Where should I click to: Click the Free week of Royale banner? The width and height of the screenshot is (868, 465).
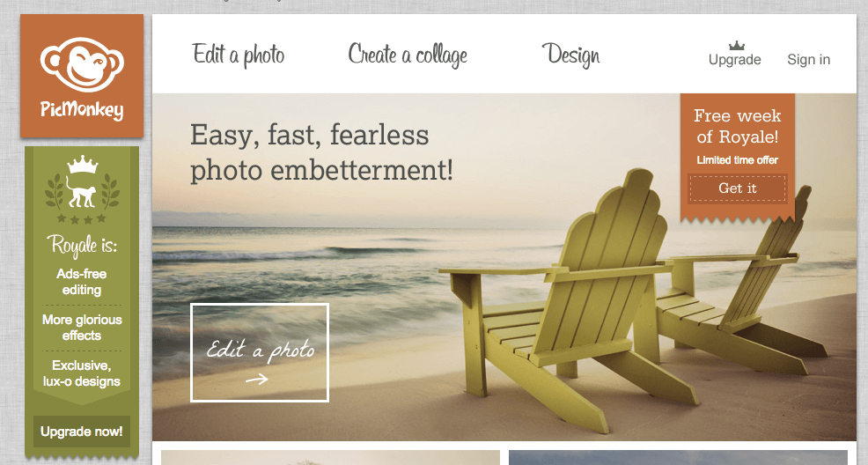point(738,158)
